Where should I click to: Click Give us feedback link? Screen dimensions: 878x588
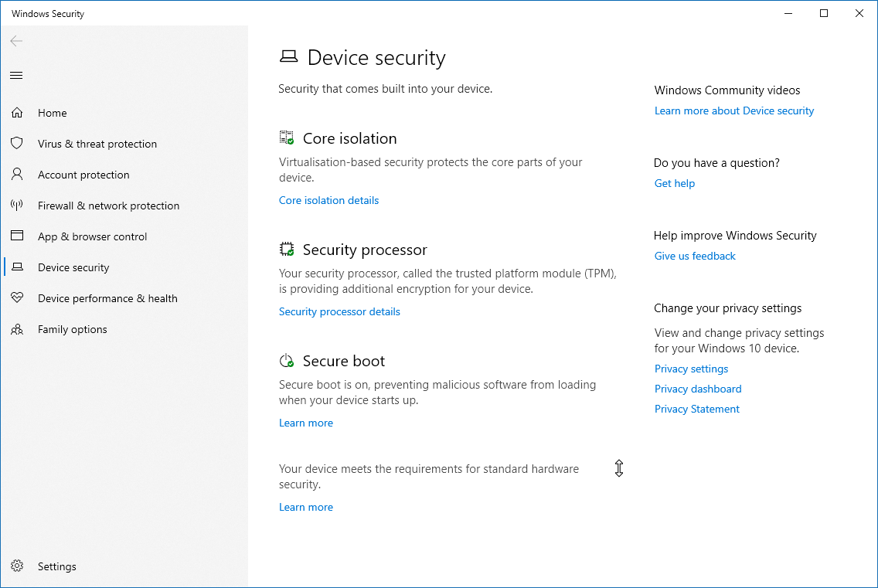point(695,256)
